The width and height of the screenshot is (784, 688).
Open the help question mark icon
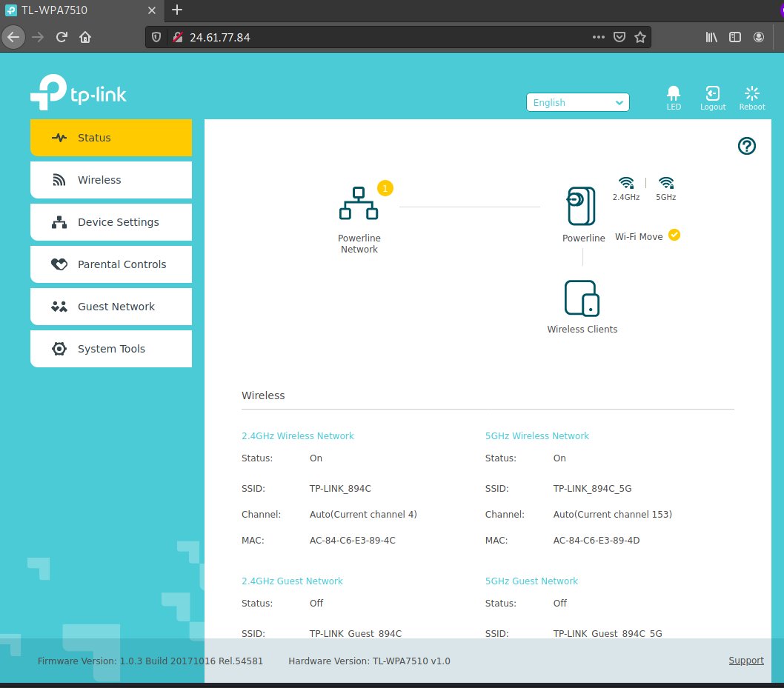(x=746, y=146)
